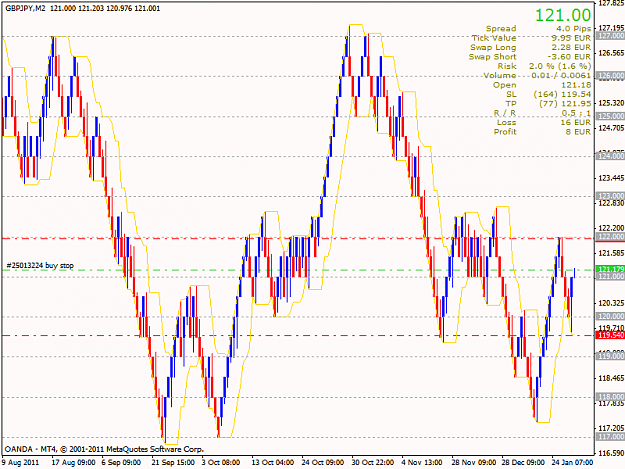Click the OANDA - MT4 MetaQuotes copyright text
Screen dimensions: 625x469
click(x=104, y=449)
